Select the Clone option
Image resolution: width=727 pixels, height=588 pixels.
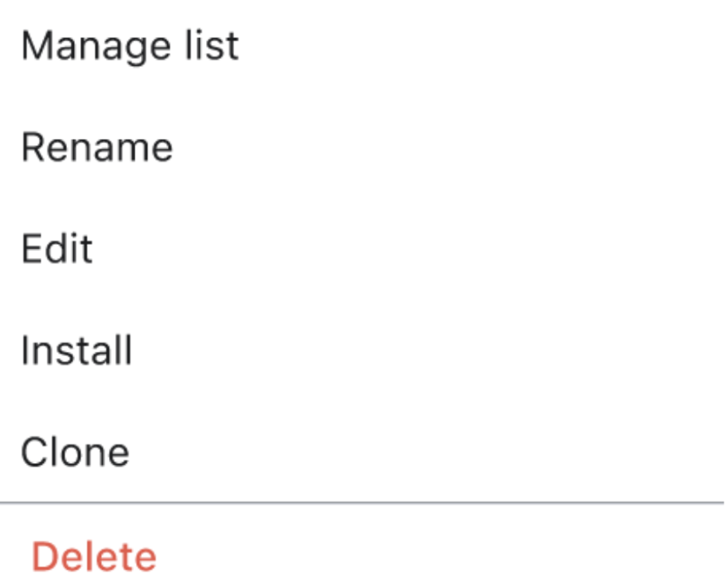(x=75, y=453)
